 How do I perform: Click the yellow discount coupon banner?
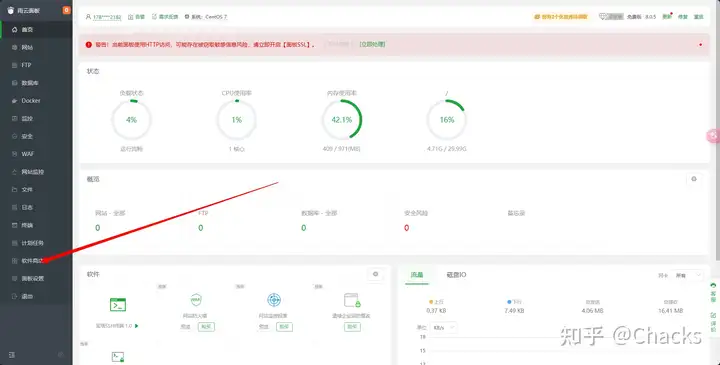(x=561, y=17)
